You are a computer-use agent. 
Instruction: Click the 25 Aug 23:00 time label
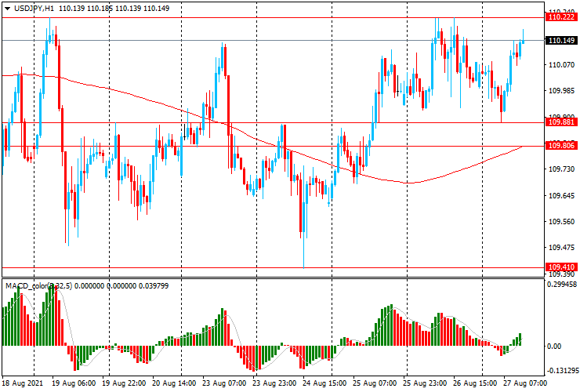click(425, 383)
